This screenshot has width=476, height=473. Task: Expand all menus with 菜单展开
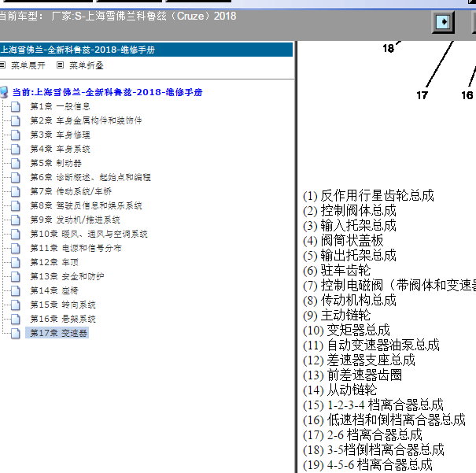coord(28,65)
